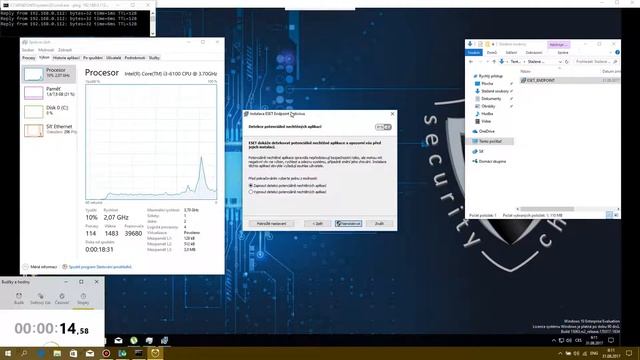640x360 pixels.
Task: Click the Zpět back button in installer
Action: pos(318,224)
